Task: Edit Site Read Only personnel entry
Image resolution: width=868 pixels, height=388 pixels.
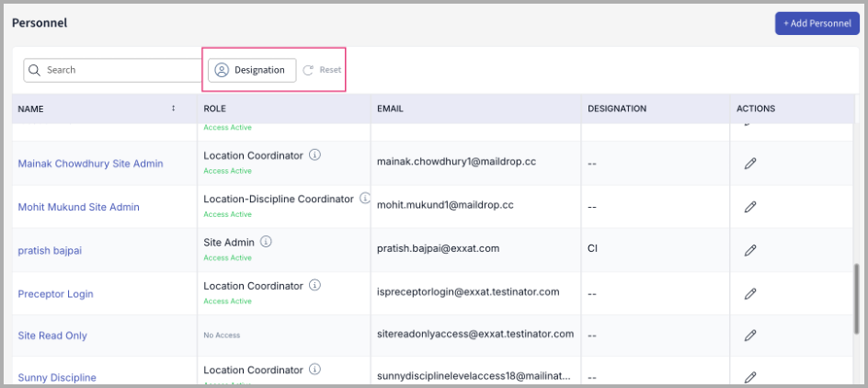Action: [750, 336]
